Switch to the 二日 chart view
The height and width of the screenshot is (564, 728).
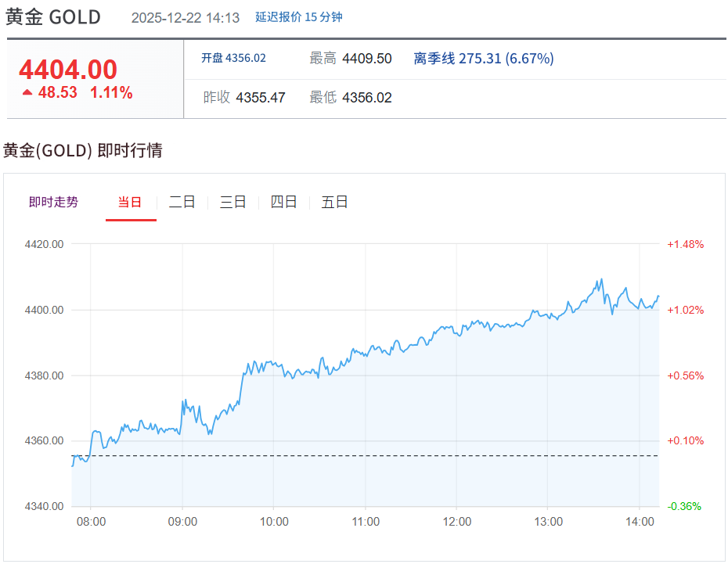click(x=182, y=202)
